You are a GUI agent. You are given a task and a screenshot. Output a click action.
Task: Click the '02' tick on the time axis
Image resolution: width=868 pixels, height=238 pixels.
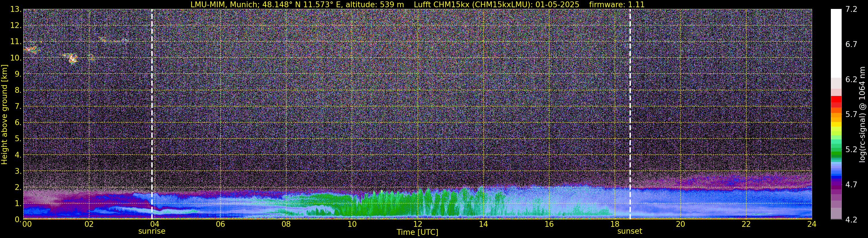pos(89,224)
